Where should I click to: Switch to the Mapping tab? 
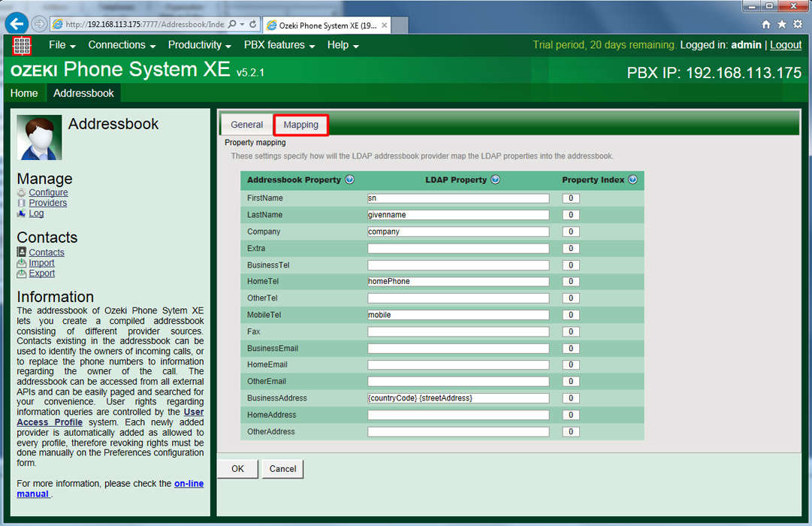(301, 125)
